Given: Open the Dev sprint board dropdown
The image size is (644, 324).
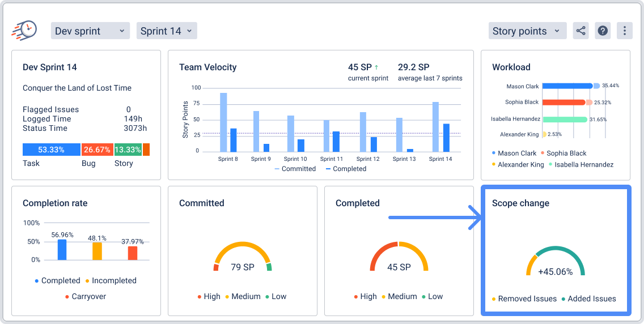Looking at the screenshot, I should [x=90, y=31].
